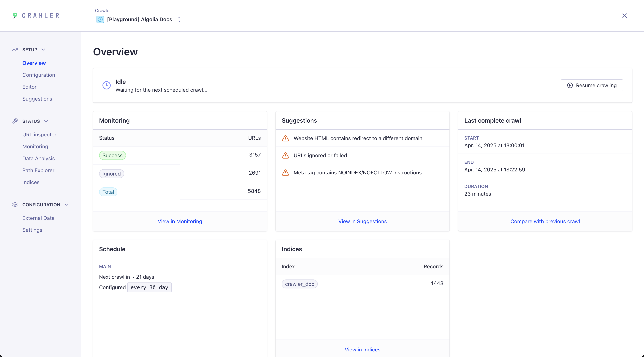Click the gear icon next to CONFIGURATION
Viewport: 644px width, 357px height.
click(x=15, y=204)
